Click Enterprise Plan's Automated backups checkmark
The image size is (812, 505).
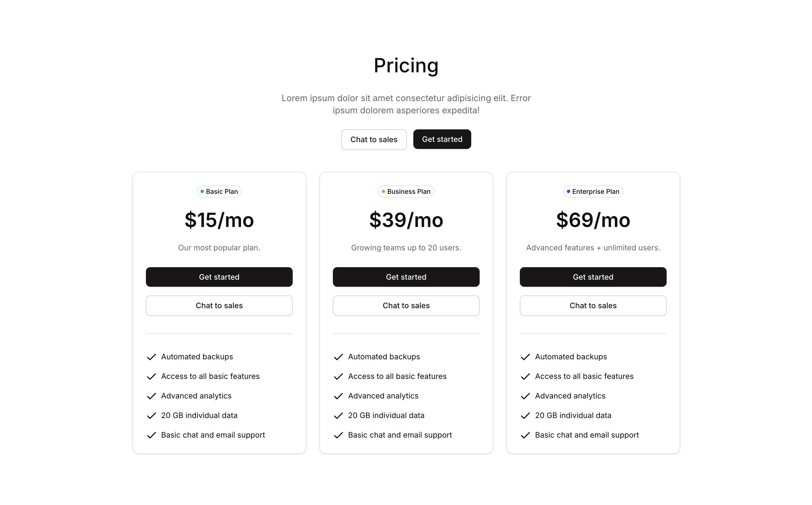tap(525, 357)
